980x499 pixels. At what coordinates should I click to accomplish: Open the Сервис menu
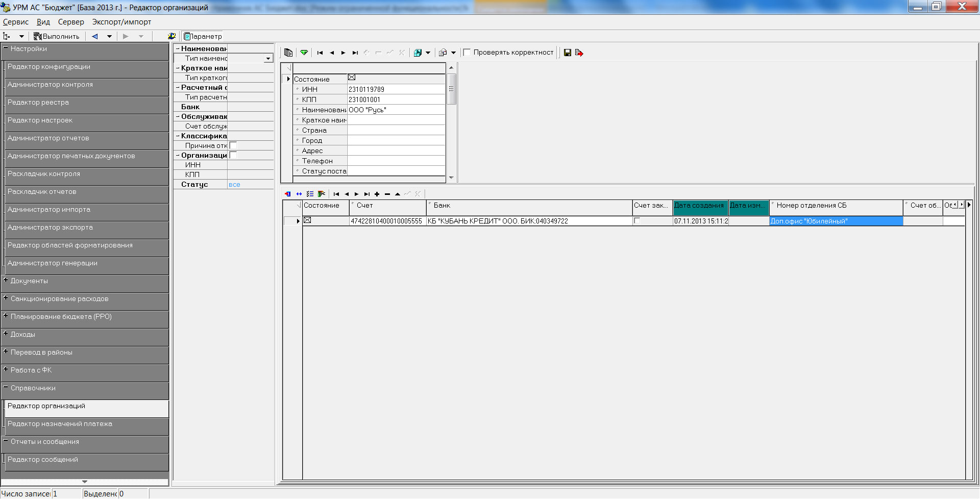click(16, 22)
